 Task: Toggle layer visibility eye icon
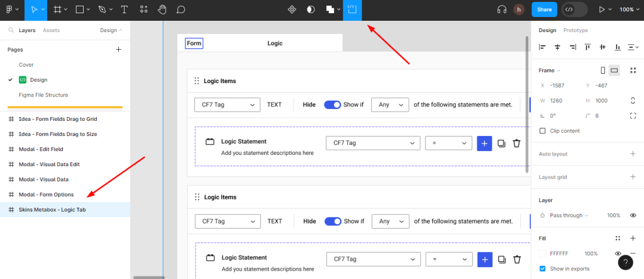pyautogui.click(x=633, y=215)
